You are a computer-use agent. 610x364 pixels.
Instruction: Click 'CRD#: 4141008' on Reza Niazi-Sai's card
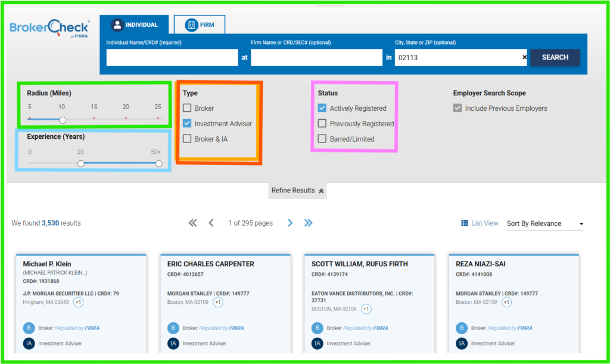pyautogui.click(x=474, y=275)
